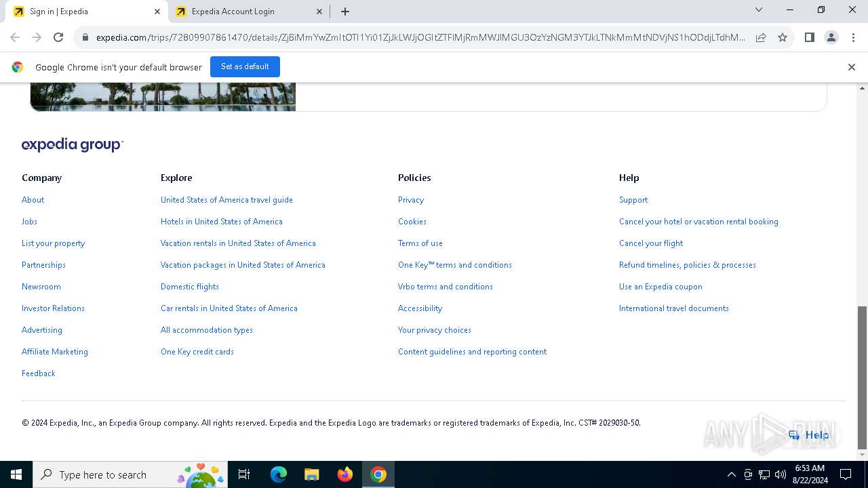
Task: Open the About link
Action: 33,200
